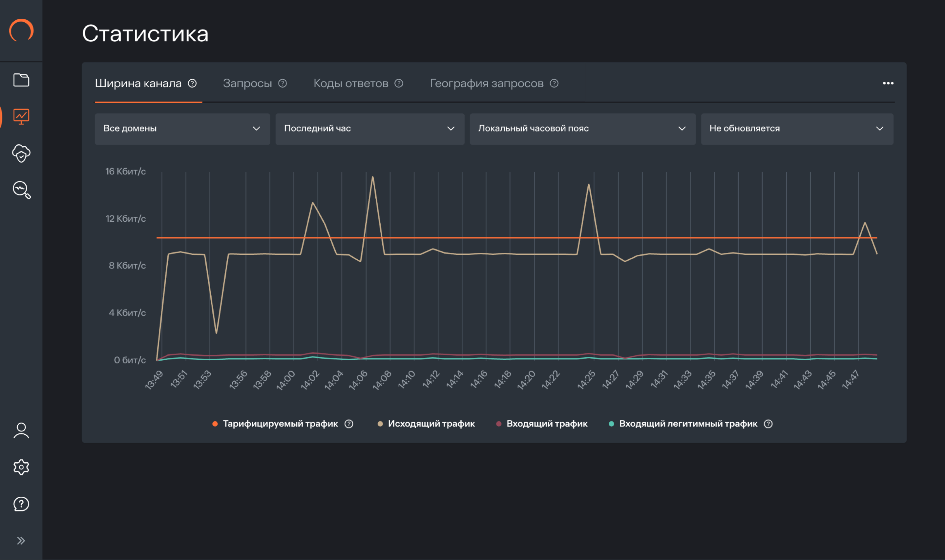The height and width of the screenshot is (560, 945).
Task: Open the folder icon in sidebar
Action: [21, 80]
